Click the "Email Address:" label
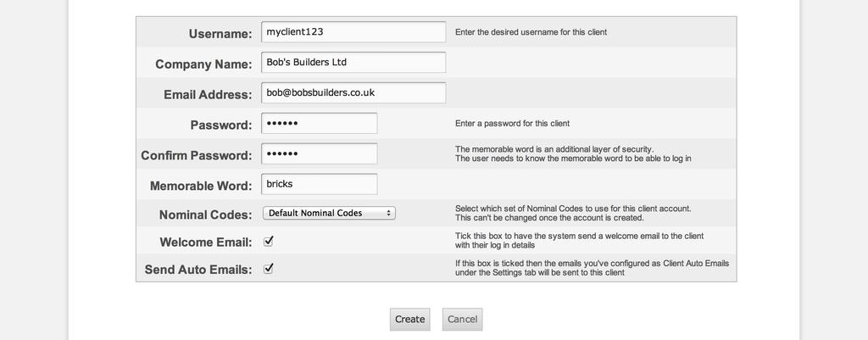Viewport: 868px width, 340px height. [208, 95]
